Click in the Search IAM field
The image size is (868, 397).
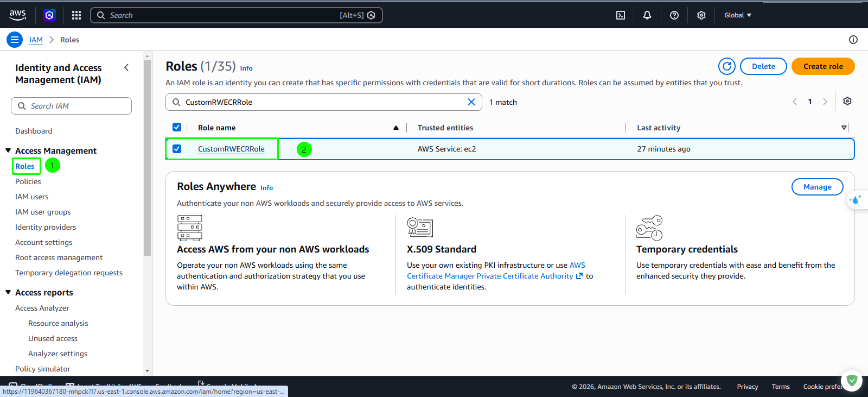click(x=71, y=106)
